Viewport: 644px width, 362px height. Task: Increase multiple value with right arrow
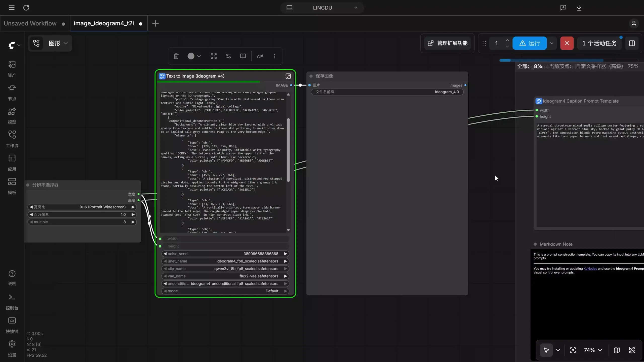point(133,222)
